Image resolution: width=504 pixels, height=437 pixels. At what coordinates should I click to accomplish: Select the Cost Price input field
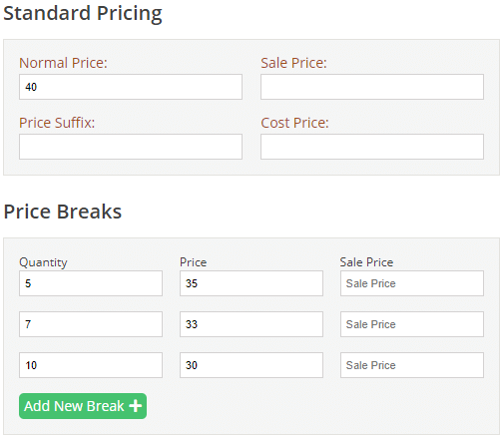point(372,147)
